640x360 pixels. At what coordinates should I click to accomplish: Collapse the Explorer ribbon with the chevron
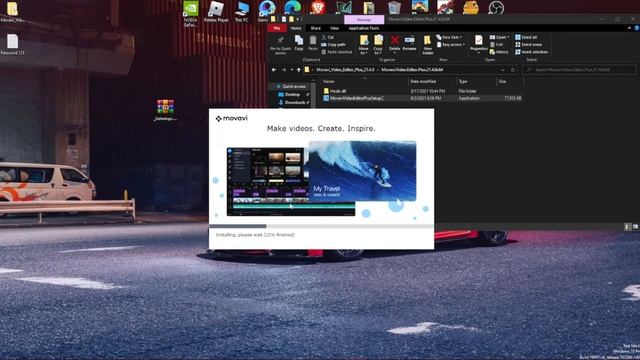pyautogui.click(x=629, y=28)
